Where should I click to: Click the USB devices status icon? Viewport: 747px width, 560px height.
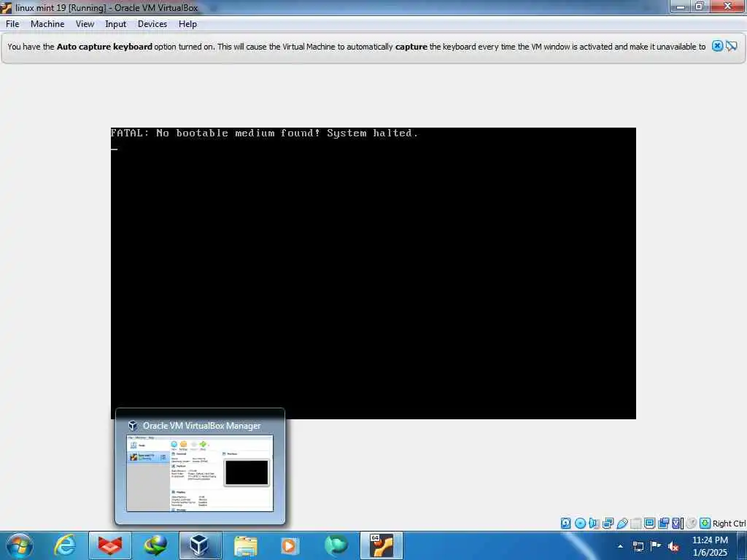pos(622,524)
